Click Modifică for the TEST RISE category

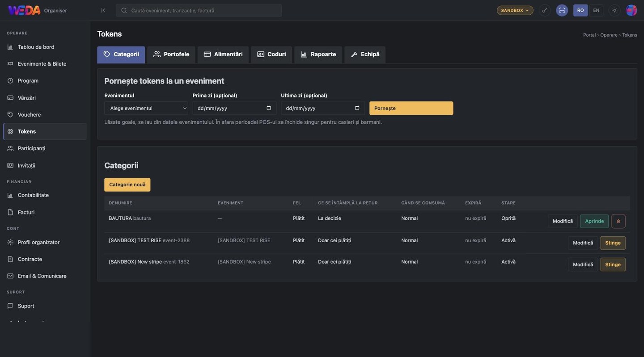[583, 243]
